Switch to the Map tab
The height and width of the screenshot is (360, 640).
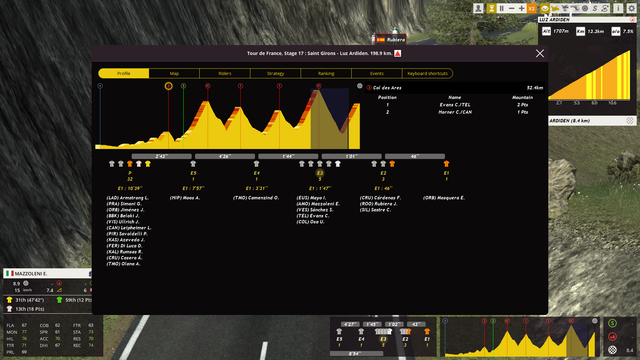tap(174, 73)
